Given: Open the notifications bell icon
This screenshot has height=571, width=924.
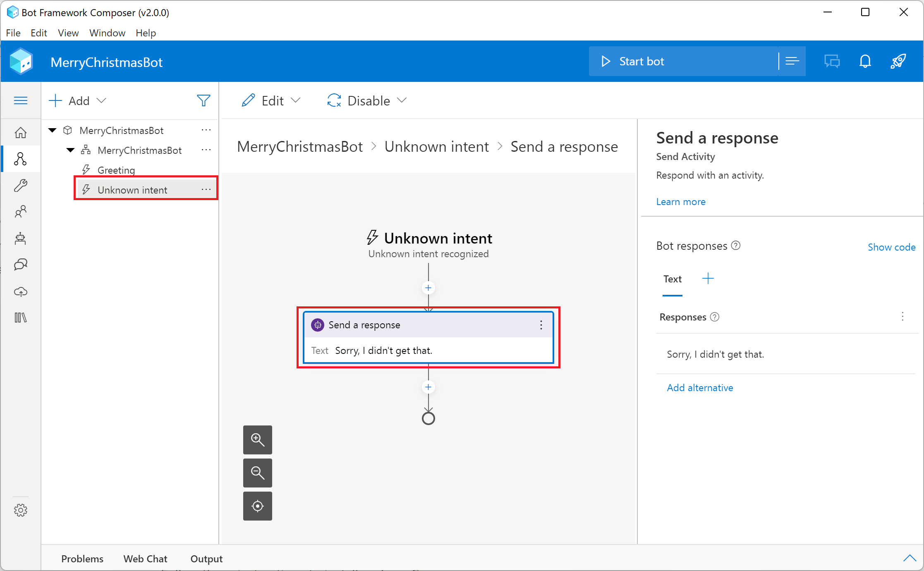Looking at the screenshot, I should pyautogui.click(x=865, y=61).
